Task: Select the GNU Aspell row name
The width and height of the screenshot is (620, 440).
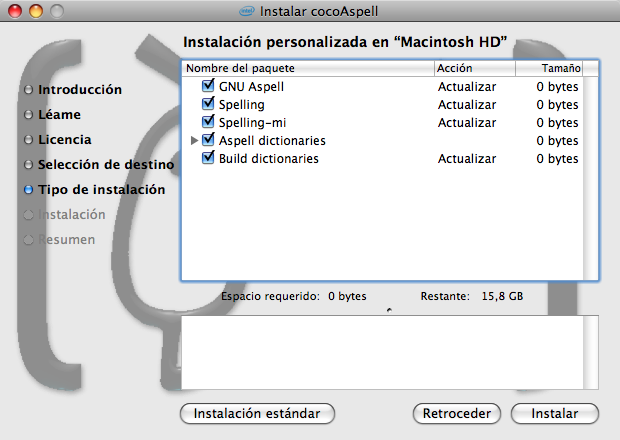Action: pos(251,87)
